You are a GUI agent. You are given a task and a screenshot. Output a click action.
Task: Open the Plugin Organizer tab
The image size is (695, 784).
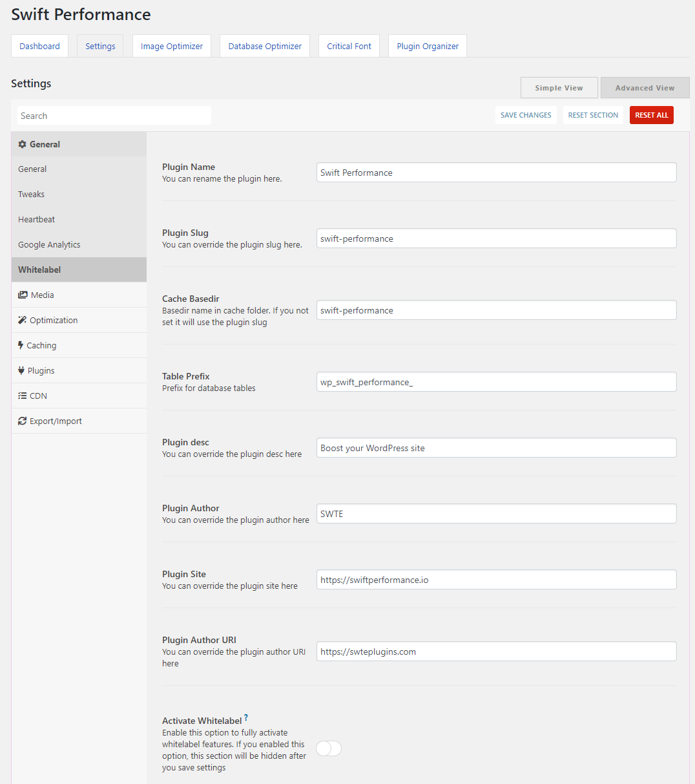point(428,46)
